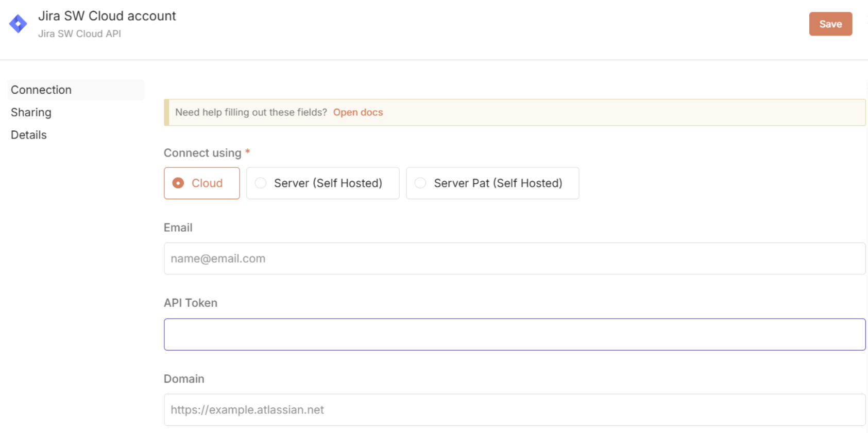
Task: Click the Jira SW Cloud API subtitle
Action: 79,33
